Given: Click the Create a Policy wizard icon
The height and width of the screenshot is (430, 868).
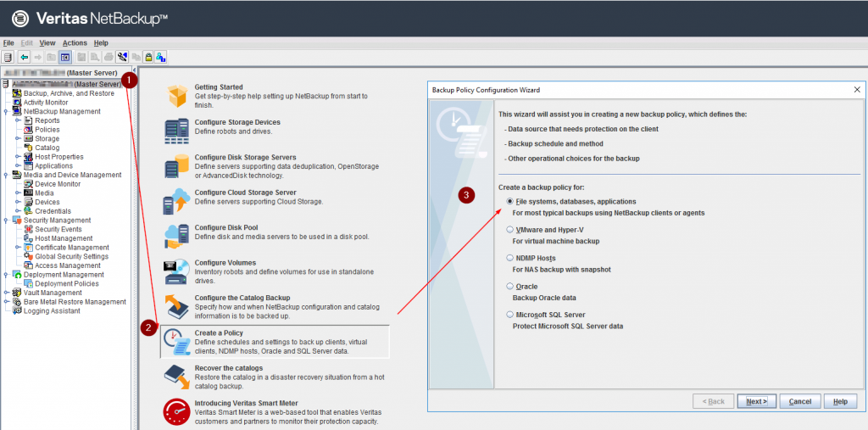Looking at the screenshot, I should [177, 341].
